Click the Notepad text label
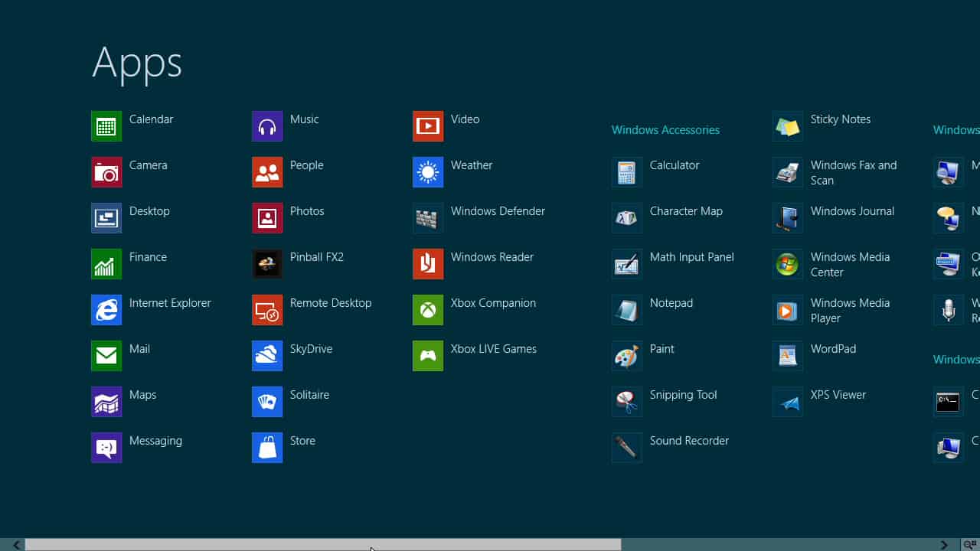980x551 pixels. 671,303
